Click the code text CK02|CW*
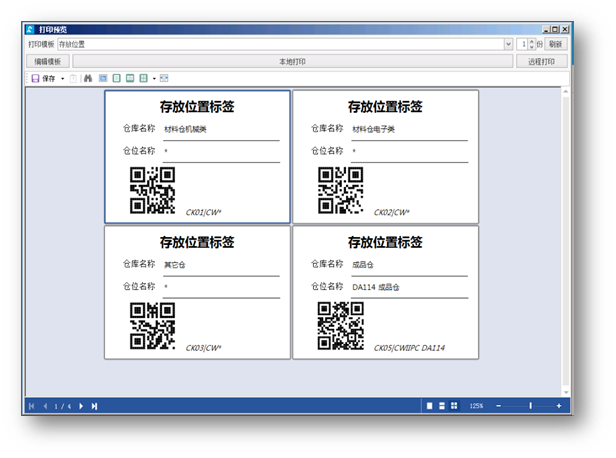 tap(392, 213)
